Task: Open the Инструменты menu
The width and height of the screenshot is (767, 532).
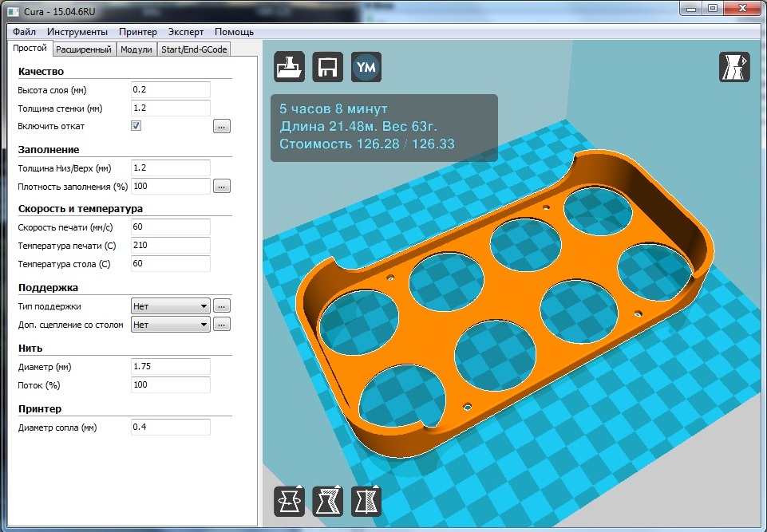Action: pos(77,32)
